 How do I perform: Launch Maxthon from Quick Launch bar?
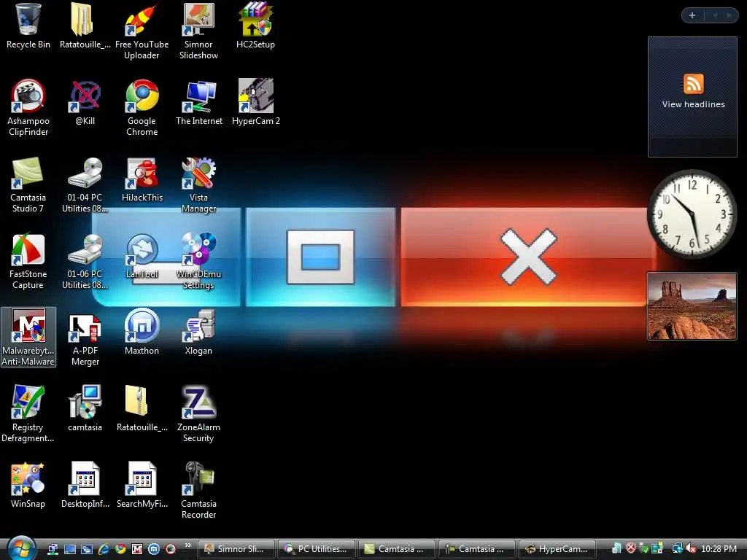[154, 549]
